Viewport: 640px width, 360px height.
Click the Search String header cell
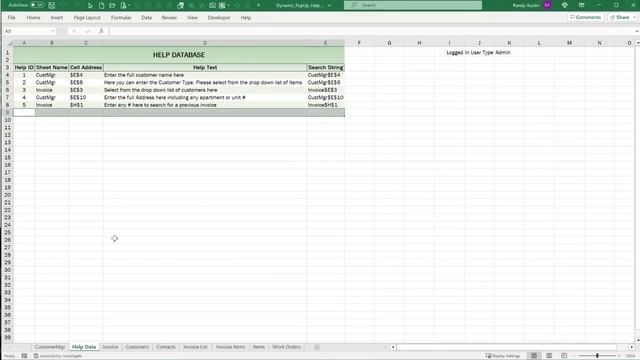(325, 67)
